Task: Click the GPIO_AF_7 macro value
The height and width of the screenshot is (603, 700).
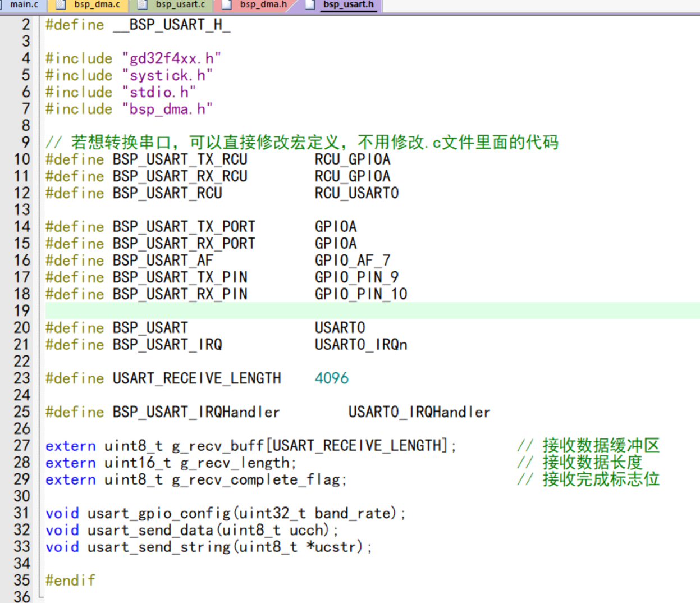Action: pyautogui.click(x=352, y=260)
